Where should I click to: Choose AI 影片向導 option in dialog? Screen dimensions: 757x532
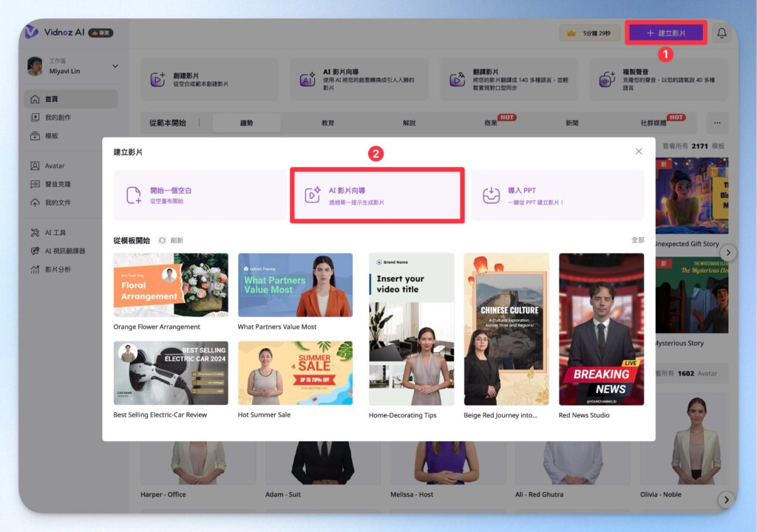pyautogui.click(x=377, y=195)
